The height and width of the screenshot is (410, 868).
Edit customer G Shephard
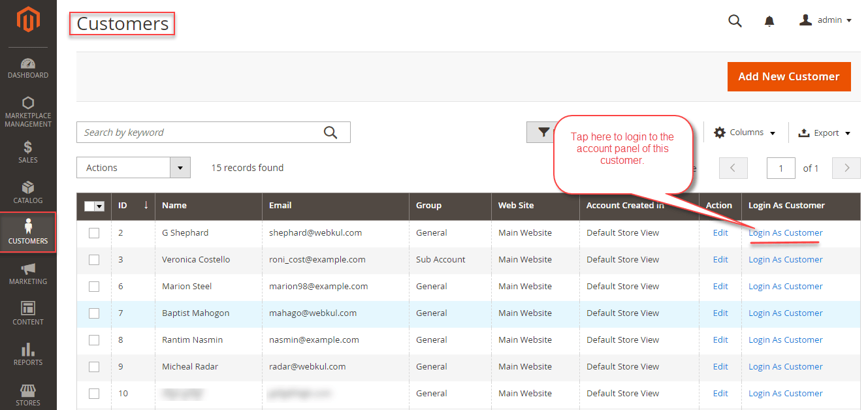pyautogui.click(x=720, y=232)
